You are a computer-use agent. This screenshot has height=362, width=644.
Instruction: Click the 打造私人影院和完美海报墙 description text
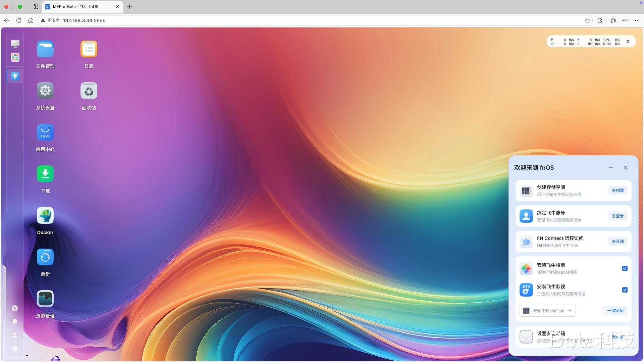click(x=561, y=294)
